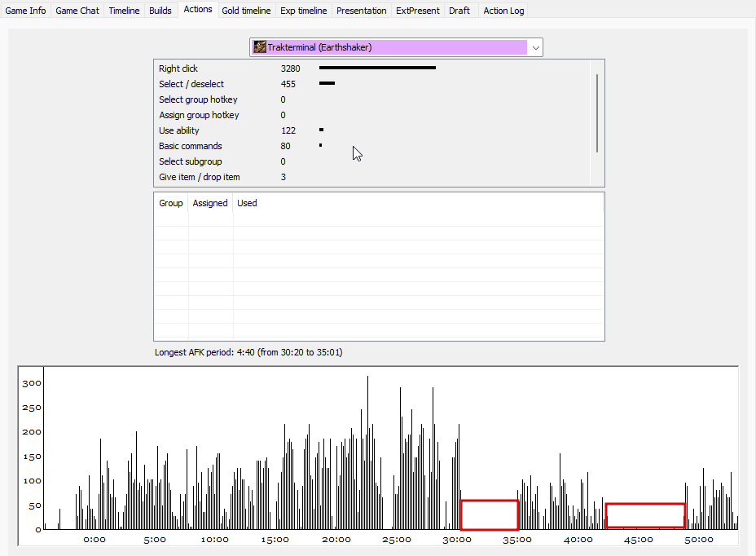View the Exp timeline tab
The image size is (756, 556).
point(303,10)
